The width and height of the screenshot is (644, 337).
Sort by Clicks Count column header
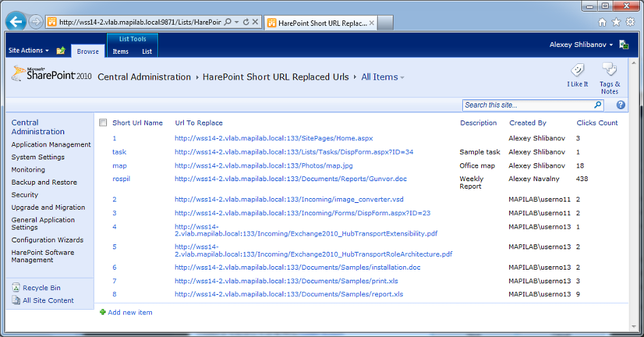597,123
